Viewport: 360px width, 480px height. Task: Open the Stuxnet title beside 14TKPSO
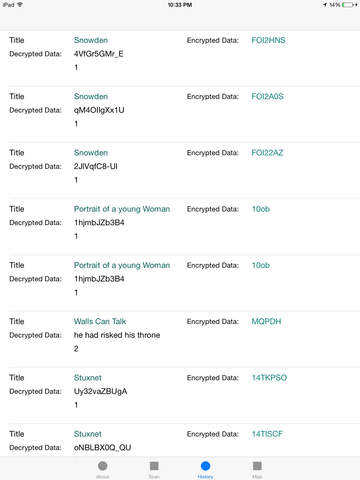point(88,378)
